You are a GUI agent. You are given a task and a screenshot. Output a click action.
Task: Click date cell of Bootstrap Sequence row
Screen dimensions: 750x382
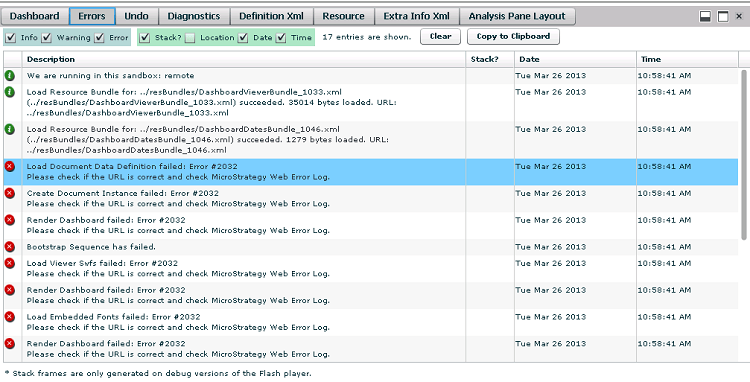(575, 247)
